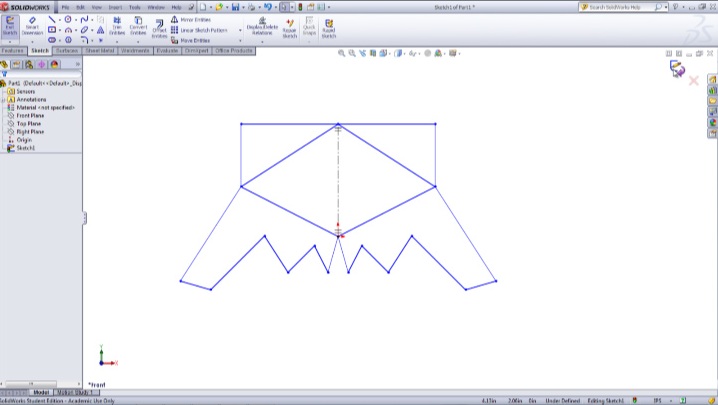Expand the Annotations tree node
This screenshot has width=718, height=405.
tap(3, 99)
